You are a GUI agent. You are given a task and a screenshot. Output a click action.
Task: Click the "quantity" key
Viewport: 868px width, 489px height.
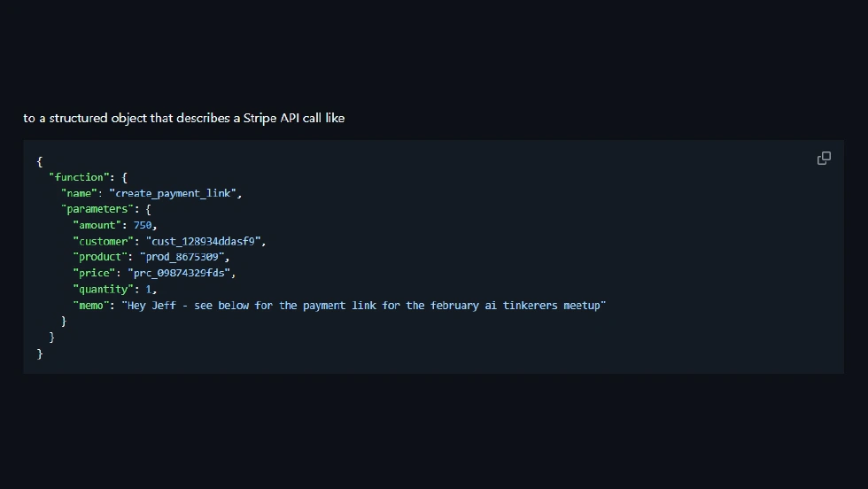pyautogui.click(x=104, y=289)
